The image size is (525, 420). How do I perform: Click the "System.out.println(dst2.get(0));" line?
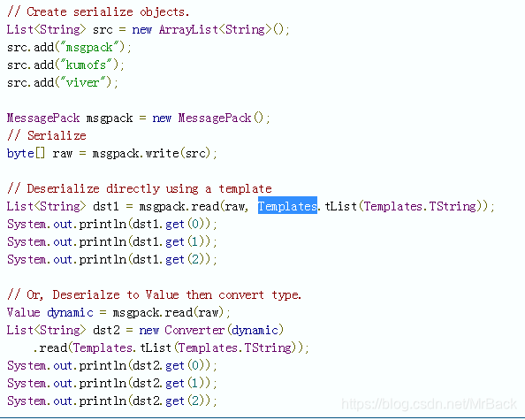pos(112,365)
